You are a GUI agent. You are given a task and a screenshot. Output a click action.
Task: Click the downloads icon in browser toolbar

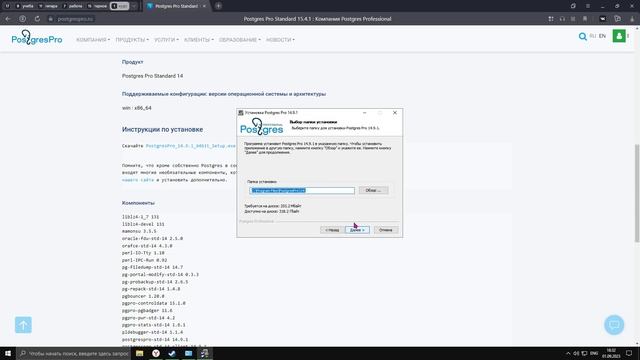pyautogui.click(x=632, y=19)
